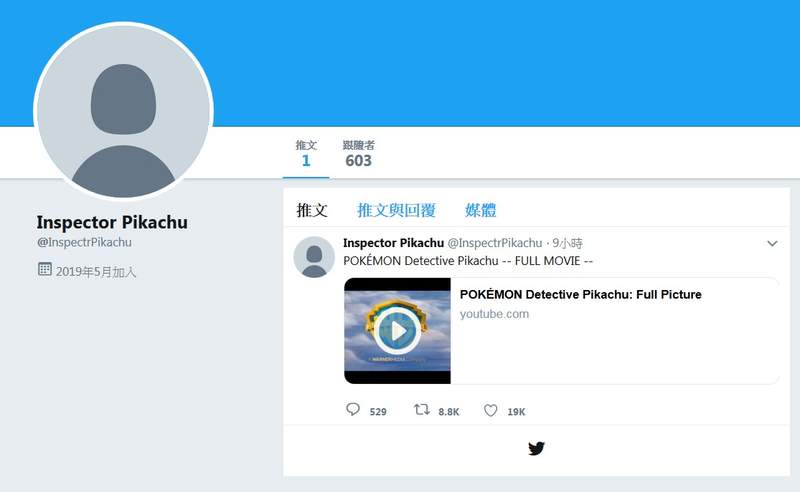
Task: Expand the tweet options chevron
Action: (772, 243)
